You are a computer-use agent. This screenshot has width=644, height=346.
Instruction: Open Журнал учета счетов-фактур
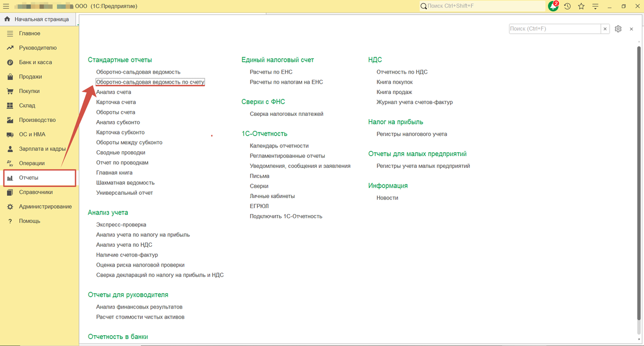[415, 102]
